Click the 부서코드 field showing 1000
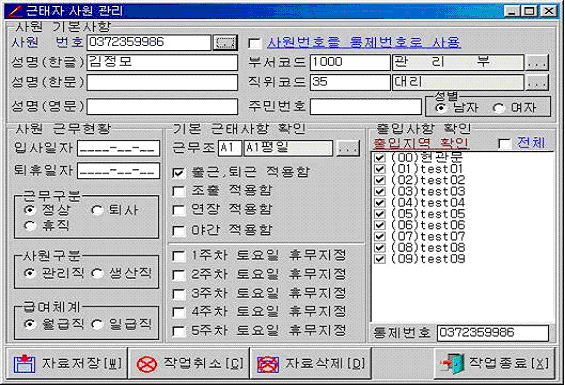Image resolution: width=565 pixels, height=385 pixels. [x=350, y=62]
